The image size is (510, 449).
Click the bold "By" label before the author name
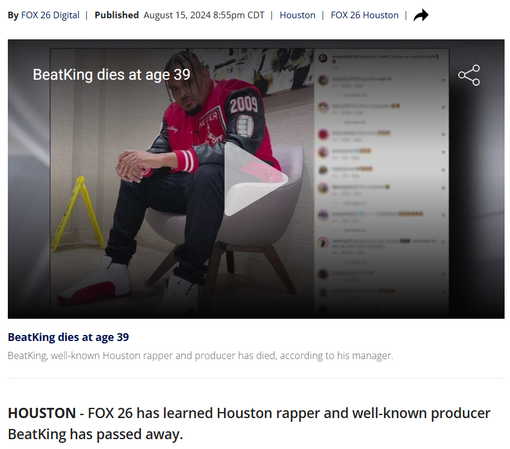point(13,15)
